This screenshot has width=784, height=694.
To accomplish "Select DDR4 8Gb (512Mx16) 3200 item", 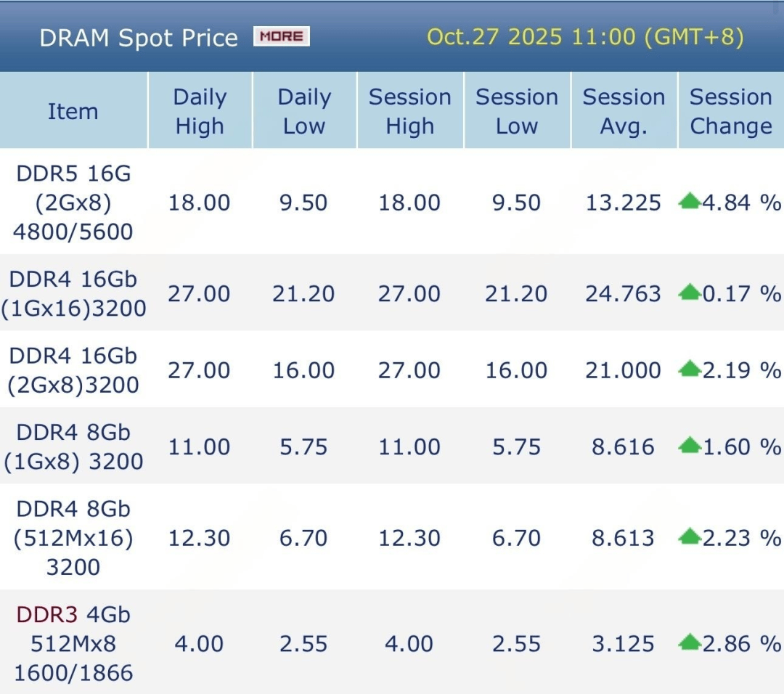I will point(73,538).
